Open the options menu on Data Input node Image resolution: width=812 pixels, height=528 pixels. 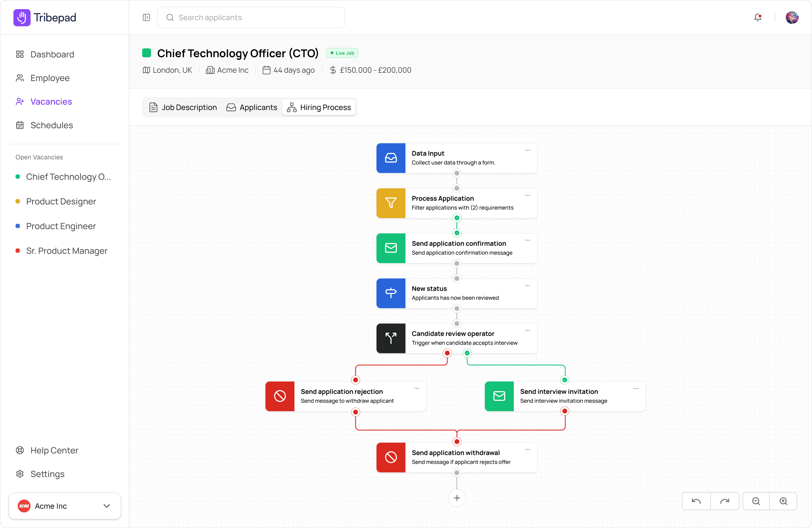(x=527, y=150)
